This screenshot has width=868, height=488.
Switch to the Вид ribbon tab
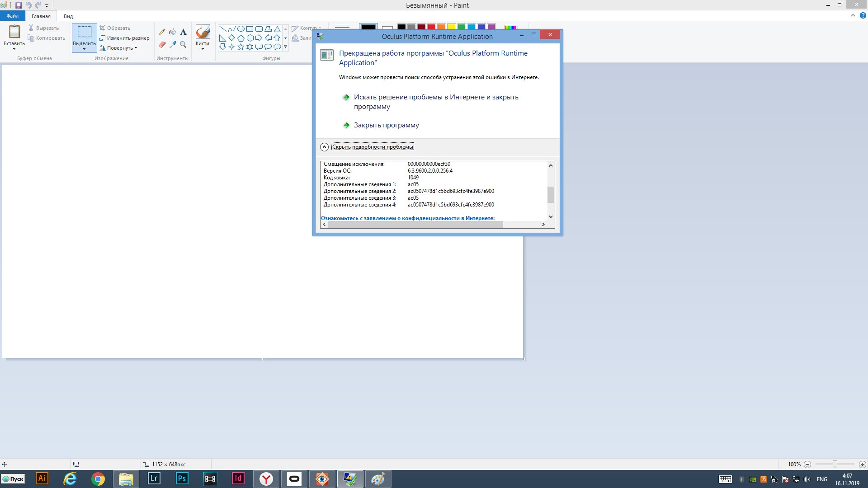click(68, 16)
